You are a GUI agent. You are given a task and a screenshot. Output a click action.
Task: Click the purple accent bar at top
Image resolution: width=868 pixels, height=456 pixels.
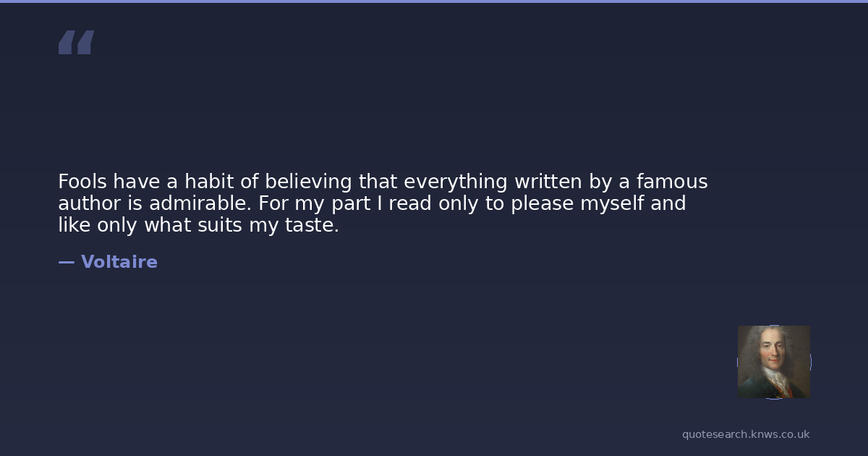pos(434,1)
